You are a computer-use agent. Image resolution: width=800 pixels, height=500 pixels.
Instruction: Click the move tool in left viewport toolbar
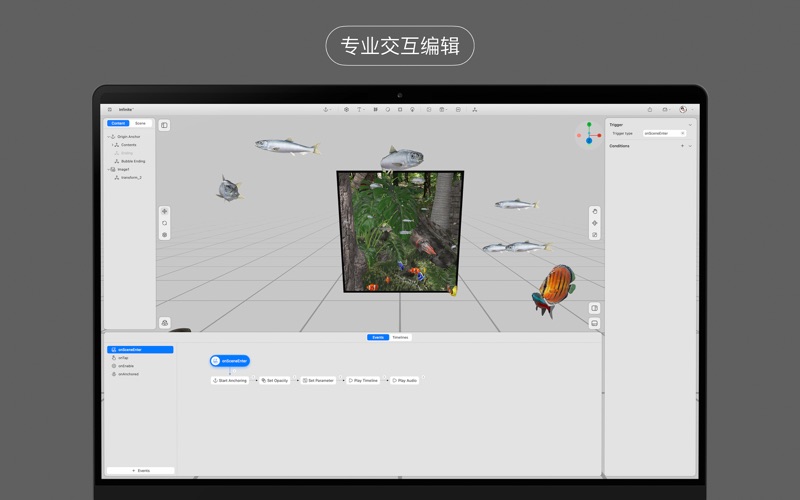pos(165,211)
